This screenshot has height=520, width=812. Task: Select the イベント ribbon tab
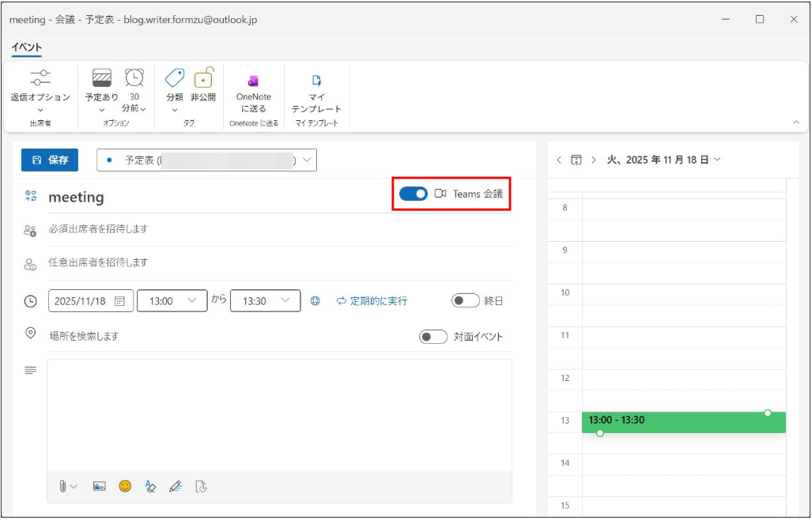click(27, 47)
